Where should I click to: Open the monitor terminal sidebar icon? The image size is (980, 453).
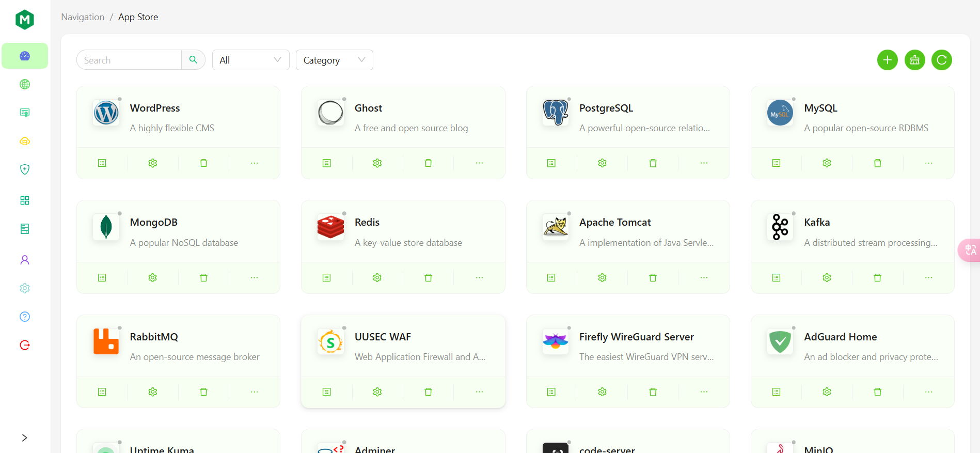tap(25, 113)
